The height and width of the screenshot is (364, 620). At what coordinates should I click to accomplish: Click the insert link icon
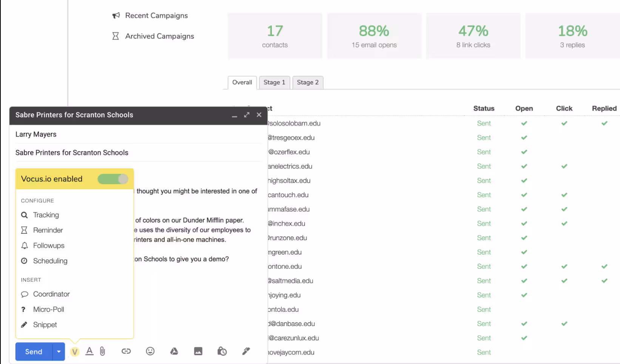tap(126, 352)
